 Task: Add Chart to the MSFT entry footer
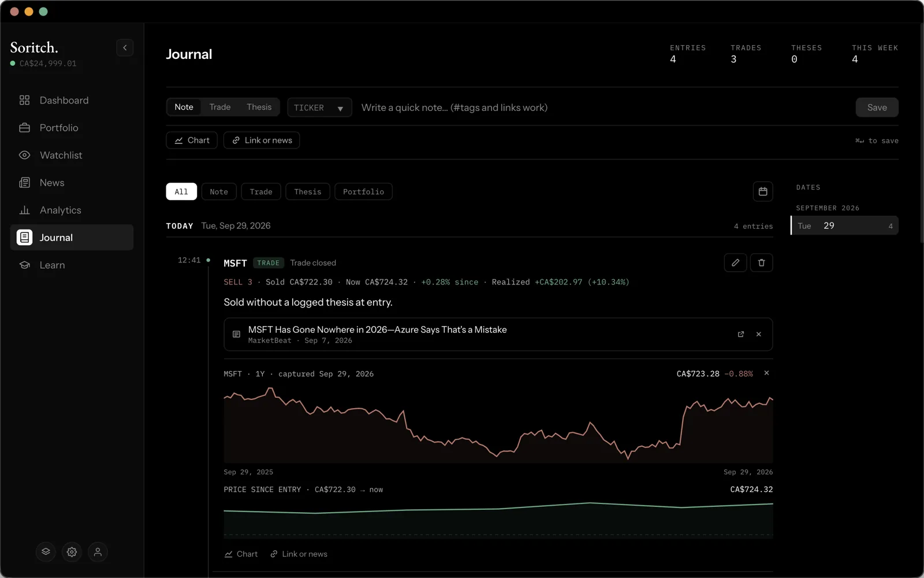[241, 554]
